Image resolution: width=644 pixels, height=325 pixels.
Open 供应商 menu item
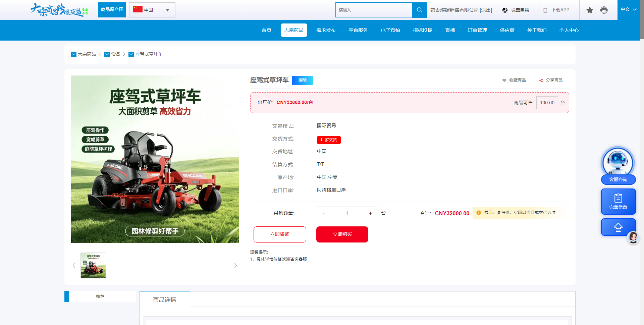click(507, 30)
